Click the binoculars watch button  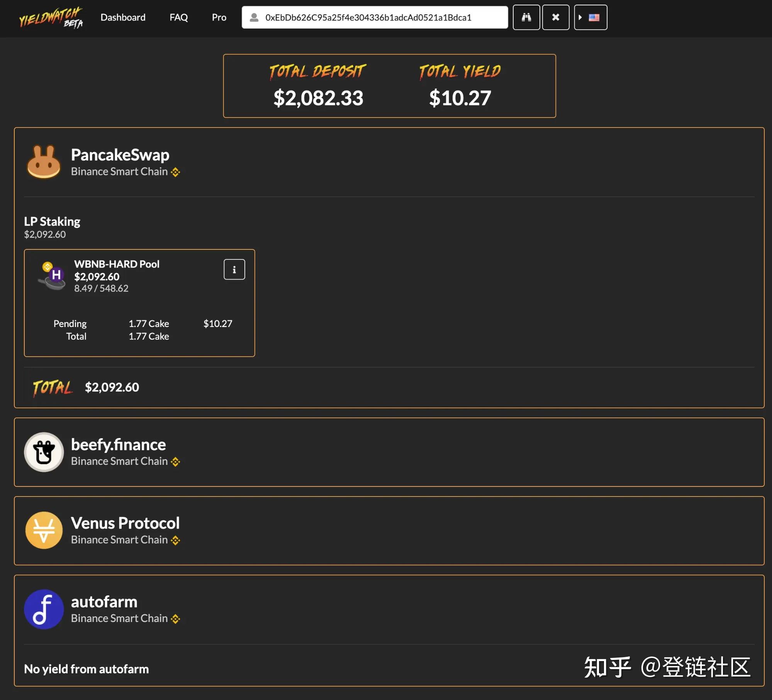pyautogui.click(x=526, y=17)
